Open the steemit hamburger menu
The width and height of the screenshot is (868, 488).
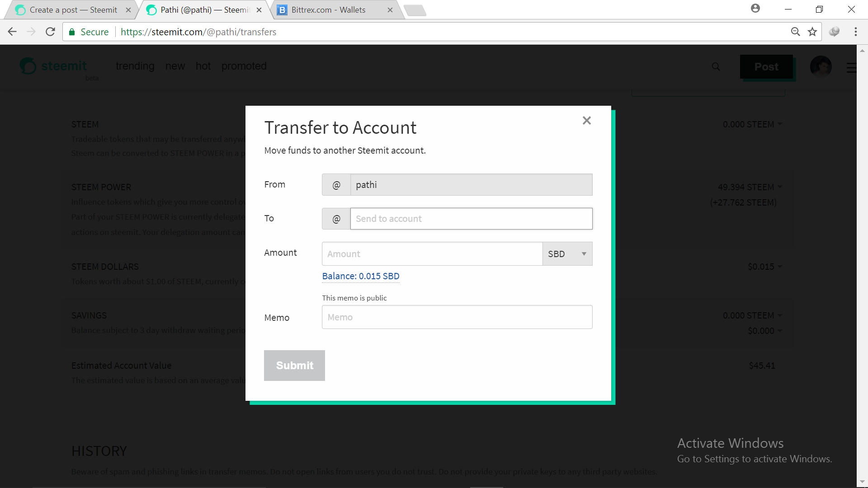pos(851,67)
